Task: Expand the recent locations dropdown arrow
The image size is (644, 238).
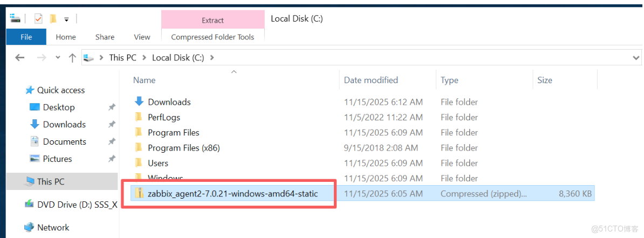Action: pos(58,58)
